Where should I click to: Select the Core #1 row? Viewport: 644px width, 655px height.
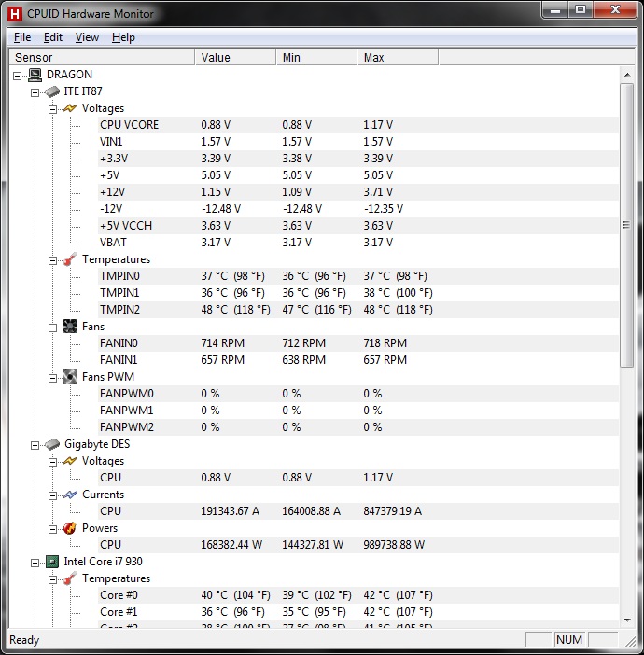point(358,612)
